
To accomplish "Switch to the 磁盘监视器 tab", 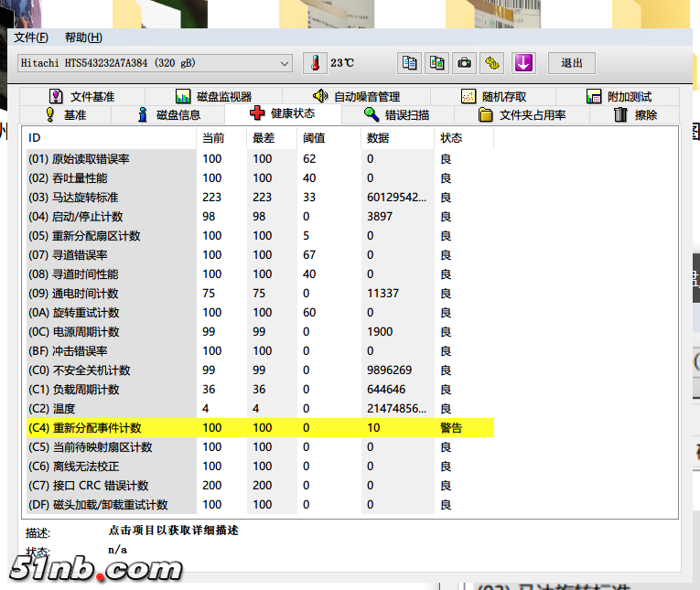I will click(212, 96).
